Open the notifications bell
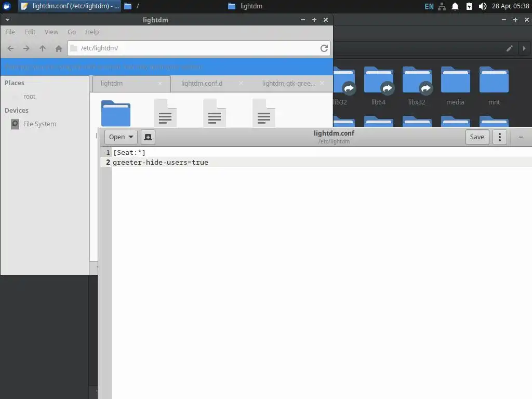532x399 pixels. [x=455, y=6]
